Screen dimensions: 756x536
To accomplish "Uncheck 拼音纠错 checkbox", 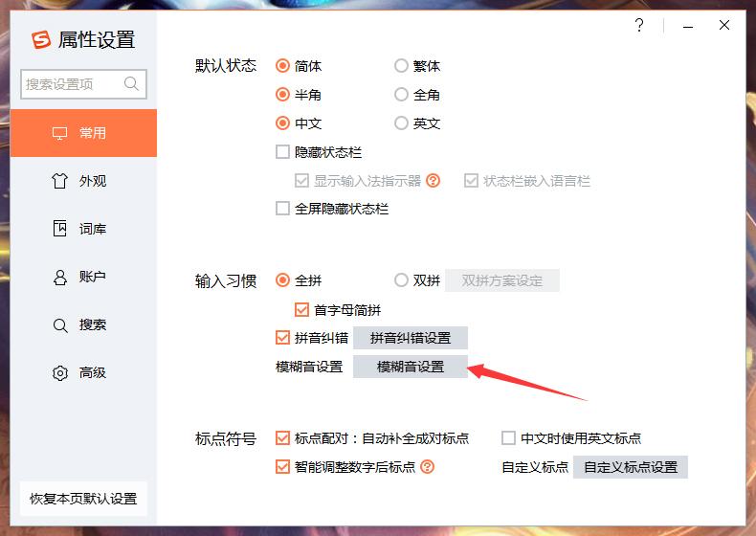I will [282, 337].
